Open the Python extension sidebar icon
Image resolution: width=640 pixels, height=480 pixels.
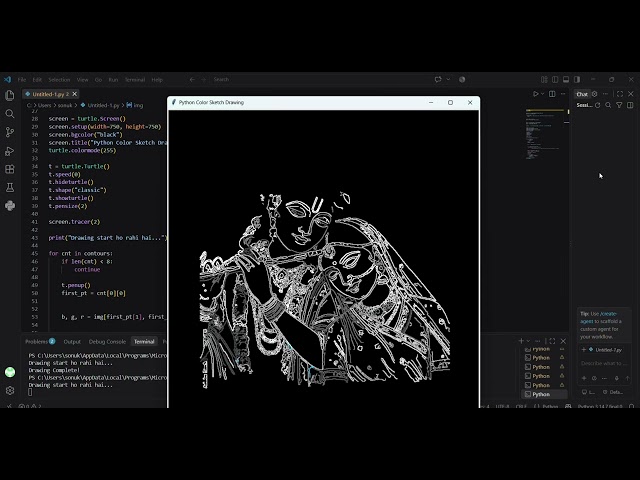(9, 205)
